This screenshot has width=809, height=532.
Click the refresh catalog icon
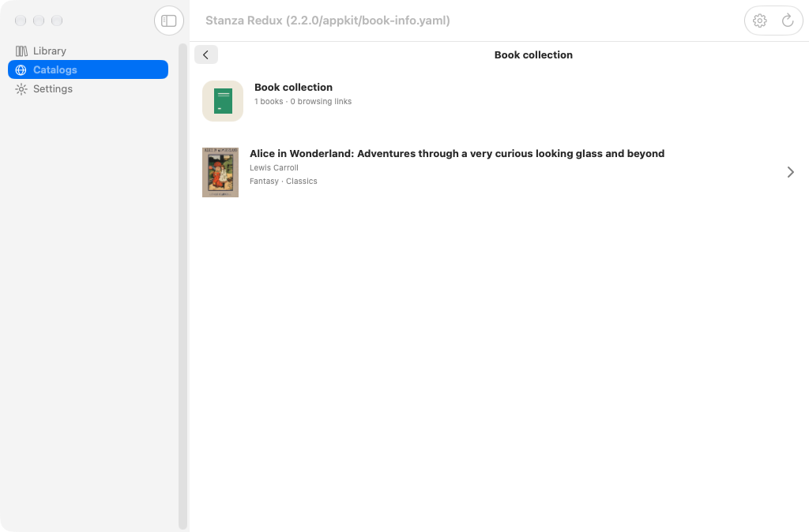[x=788, y=21]
